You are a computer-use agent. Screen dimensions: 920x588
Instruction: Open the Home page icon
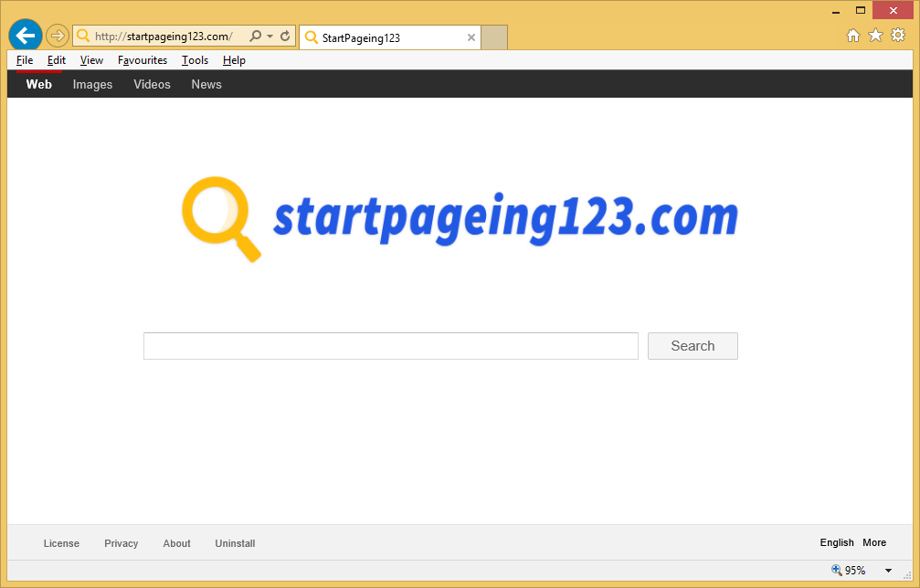coord(853,36)
